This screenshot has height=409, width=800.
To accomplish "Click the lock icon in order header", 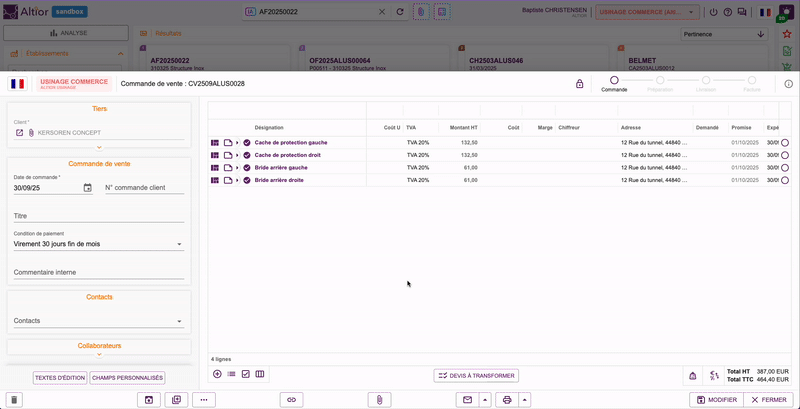I will click(580, 84).
